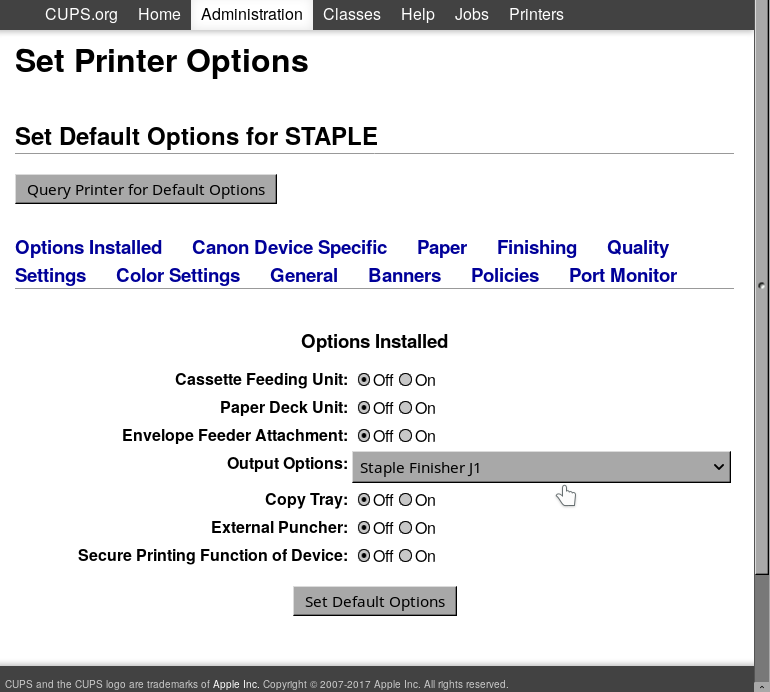The height and width of the screenshot is (692, 770).
Task: Open the Port Monitor link
Action: click(623, 275)
